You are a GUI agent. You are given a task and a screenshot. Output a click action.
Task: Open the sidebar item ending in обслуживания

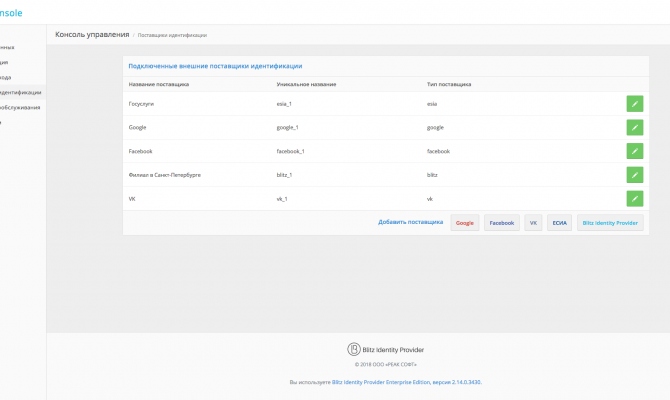21,107
